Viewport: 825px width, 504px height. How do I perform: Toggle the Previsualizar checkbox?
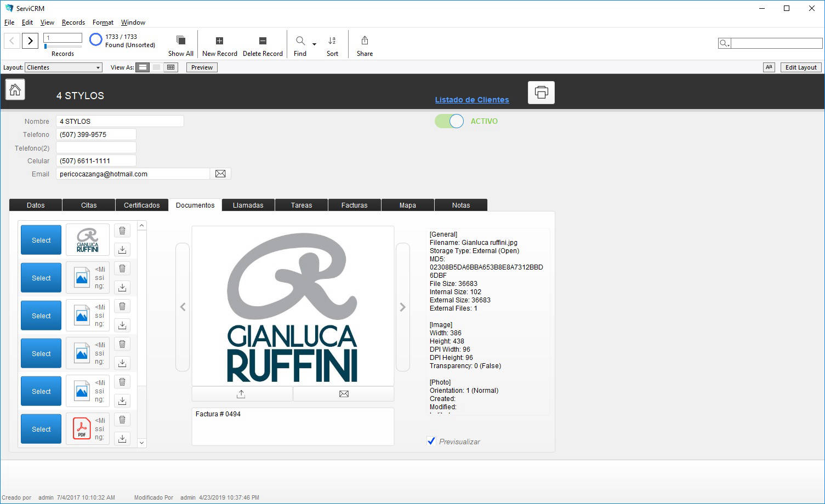[431, 441]
